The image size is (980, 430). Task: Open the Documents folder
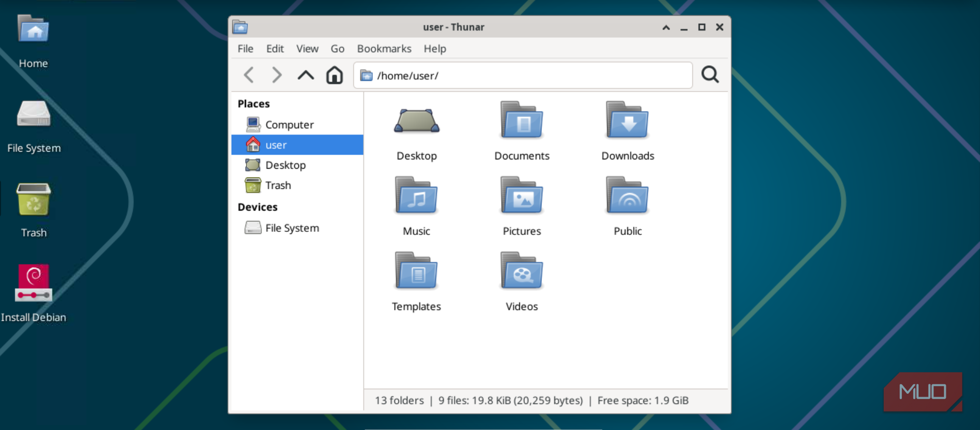click(x=522, y=131)
